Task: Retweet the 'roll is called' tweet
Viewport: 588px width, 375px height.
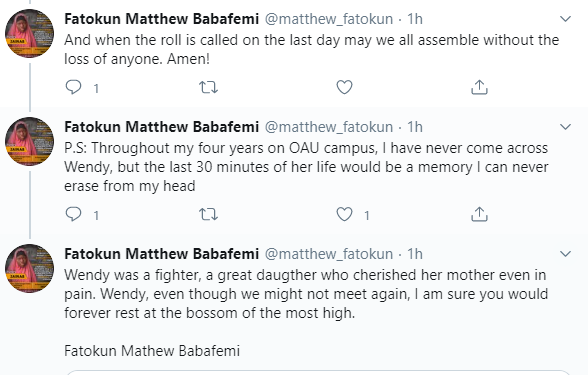Action: click(208, 87)
